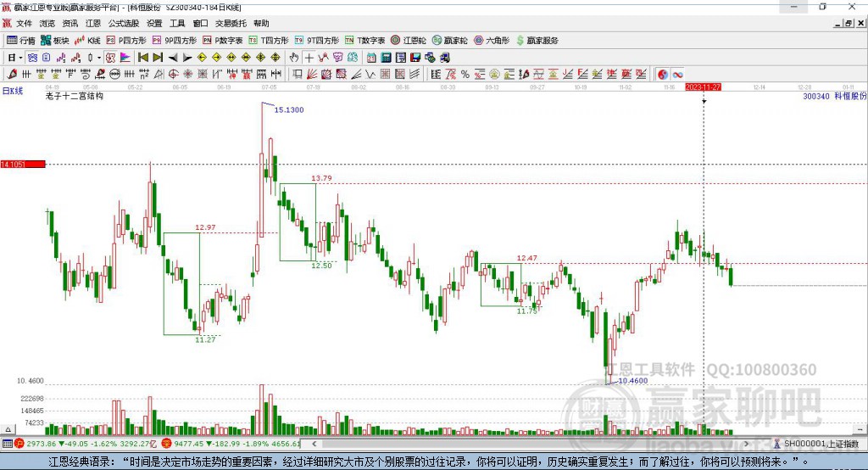Open the 工具 menu

coord(177,23)
